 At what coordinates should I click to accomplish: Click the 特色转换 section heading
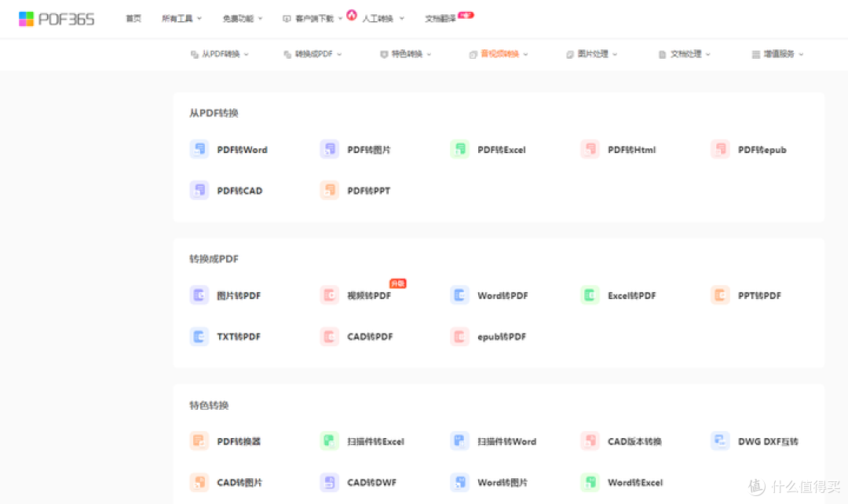(209, 405)
